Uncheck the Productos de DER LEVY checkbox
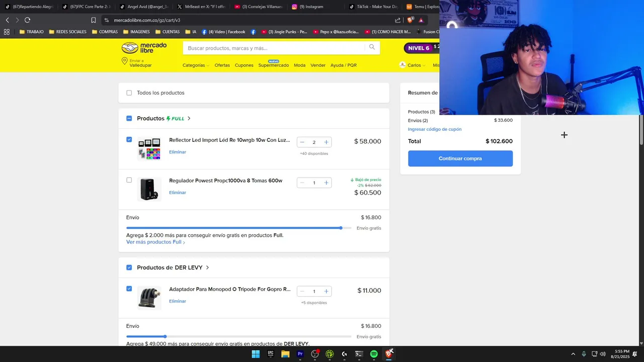Viewport: 644px width, 362px height. click(129, 267)
